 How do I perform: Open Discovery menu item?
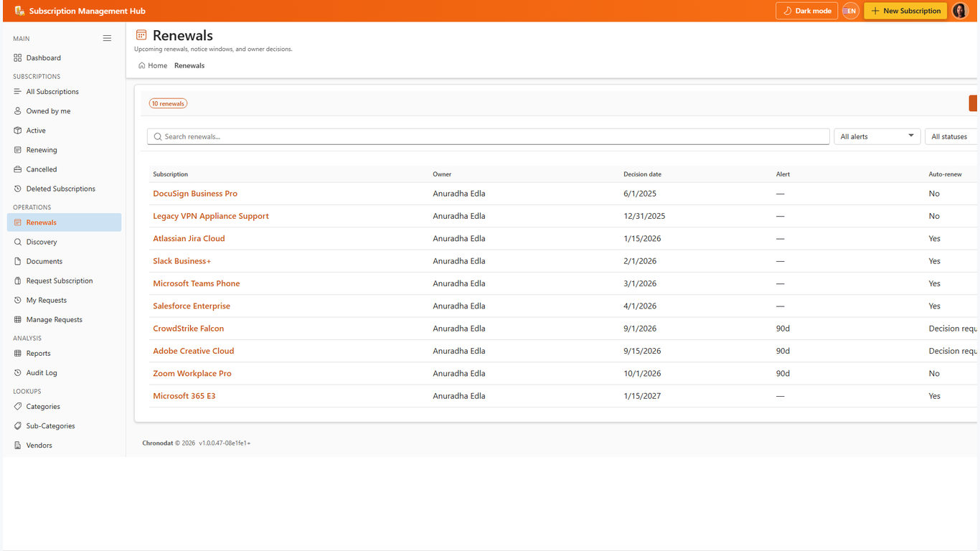[64, 242]
